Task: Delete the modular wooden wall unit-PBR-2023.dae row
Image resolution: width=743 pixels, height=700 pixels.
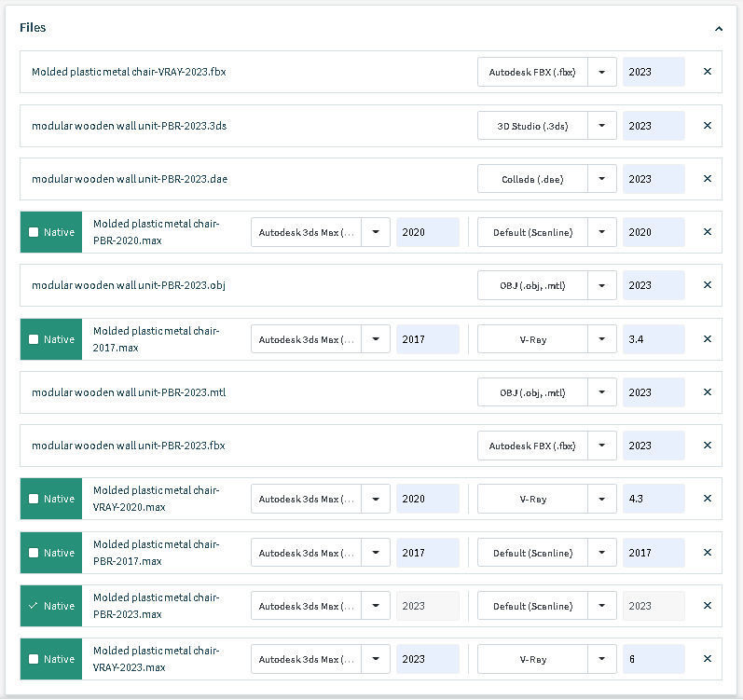Action: coord(707,179)
